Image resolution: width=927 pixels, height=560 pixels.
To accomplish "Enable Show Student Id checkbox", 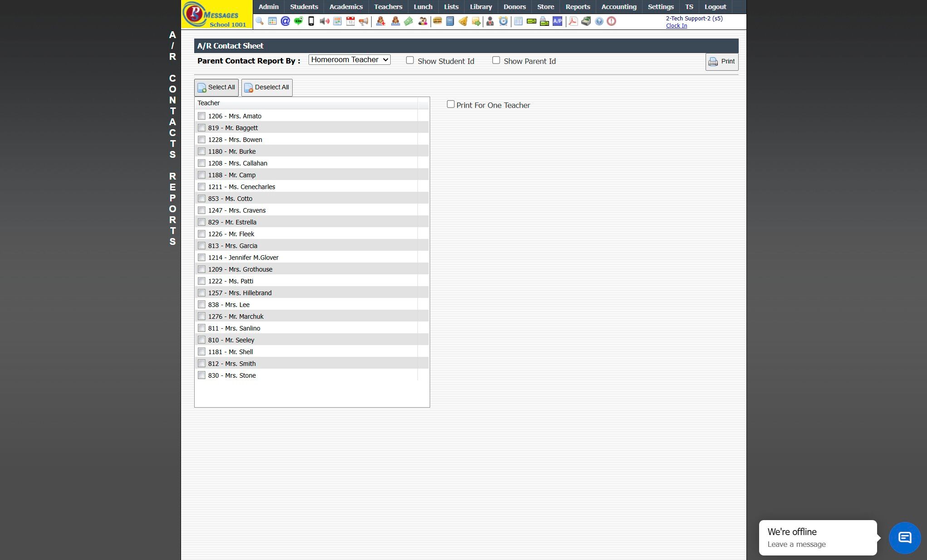I will 410,60.
